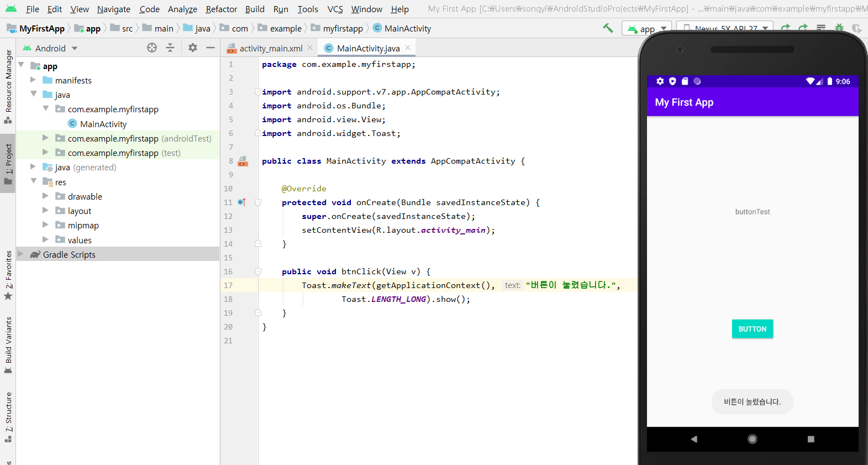This screenshot has height=465, width=868.
Task: Tap the emulator Back navigation button
Action: pyautogui.click(x=694, y=439)
